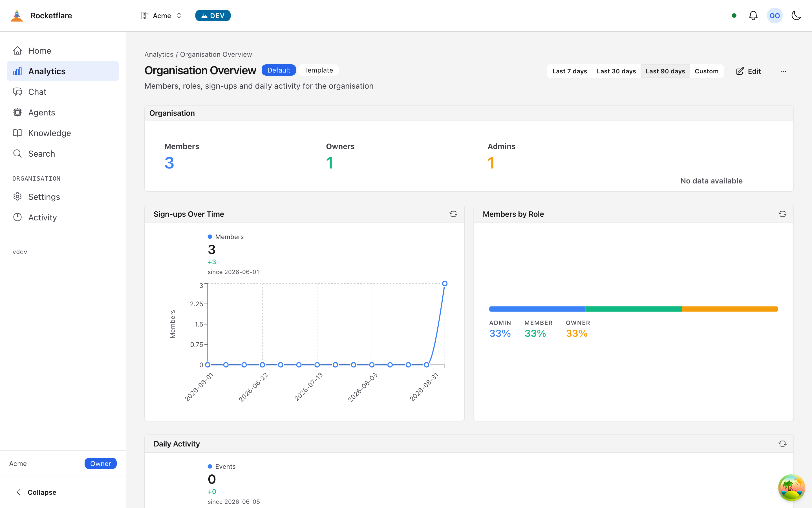812x508 pixels.
Task: Switch to dark mode with moon icon
Action: point(796,16)
